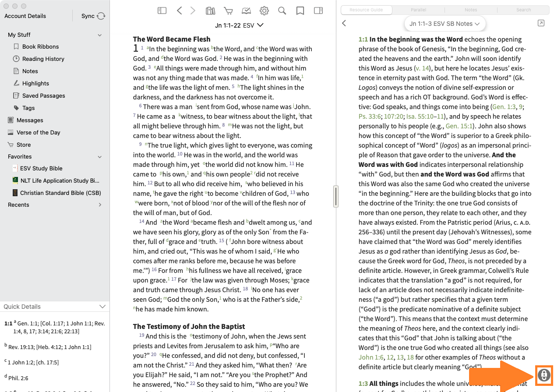554x392 pixels.
Task: Open Book Ribbons in My Stuff
Action: (x=40, y=46)
